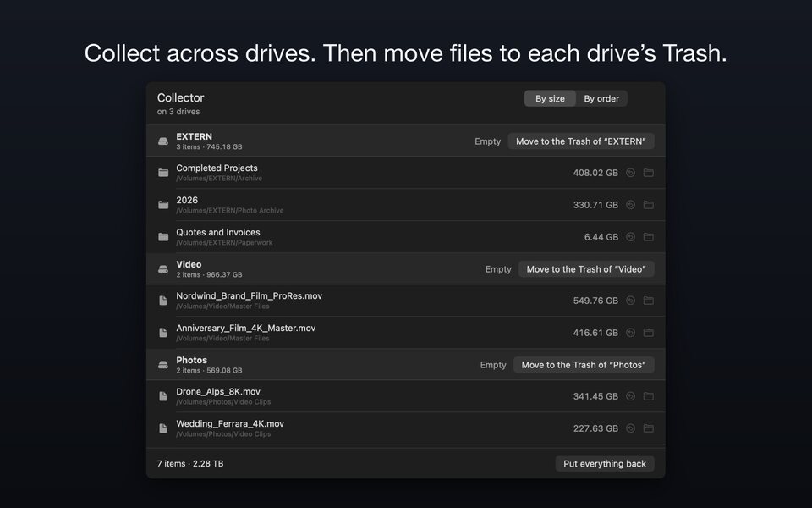Click the 416.61 GB size value
The height and width of the screenshot is (508, 812).
(x=595, y=332)
